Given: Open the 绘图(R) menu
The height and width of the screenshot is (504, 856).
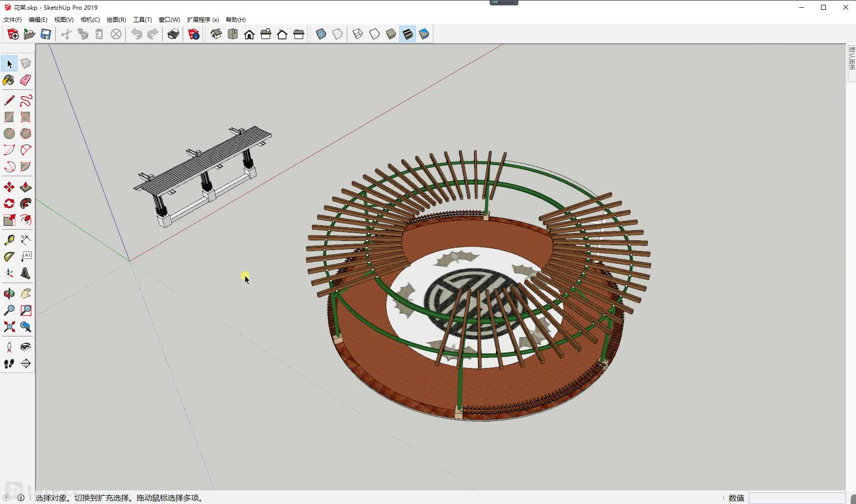Looking at the screenshot, I should [116, 20].
